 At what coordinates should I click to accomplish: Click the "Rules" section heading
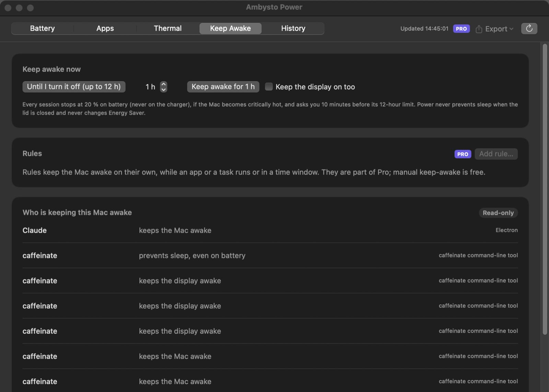32,154
